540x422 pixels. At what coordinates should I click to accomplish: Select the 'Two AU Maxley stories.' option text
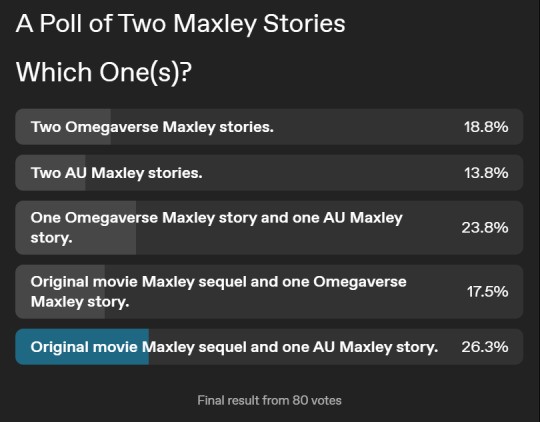coord(116,173)
